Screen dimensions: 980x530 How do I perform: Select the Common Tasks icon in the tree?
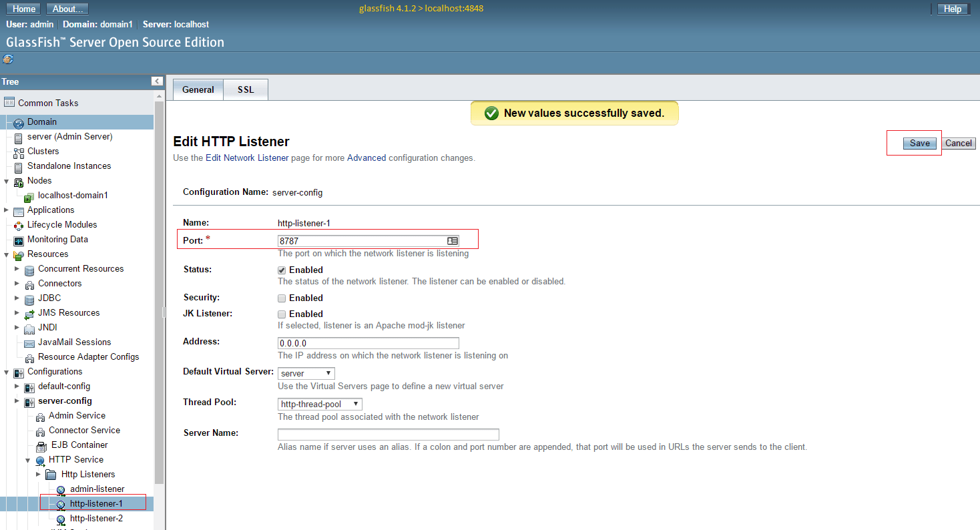pos(9,102)
